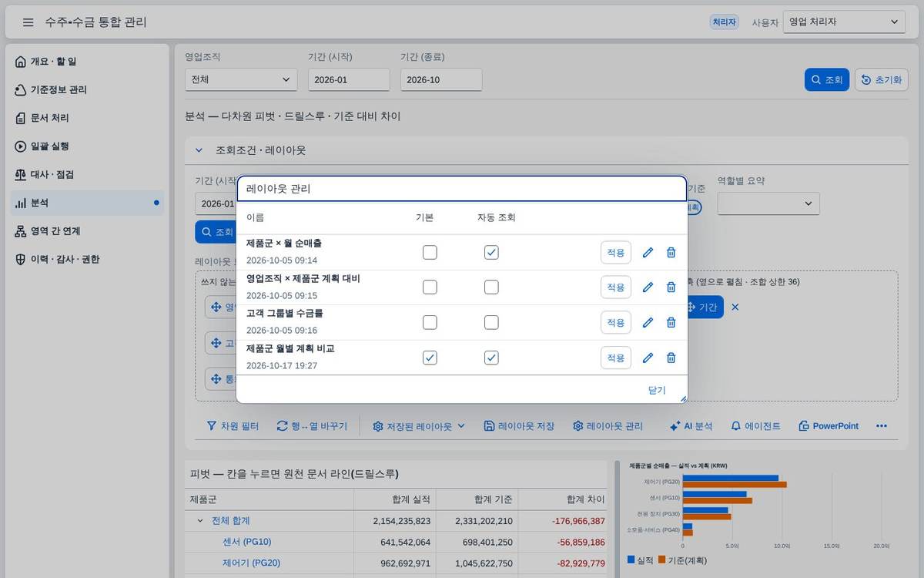The width and height of the screenshot is (924, 578).
Task: Open 대사 · 점검 in sidebar
Action: click(x=87, y=174)
